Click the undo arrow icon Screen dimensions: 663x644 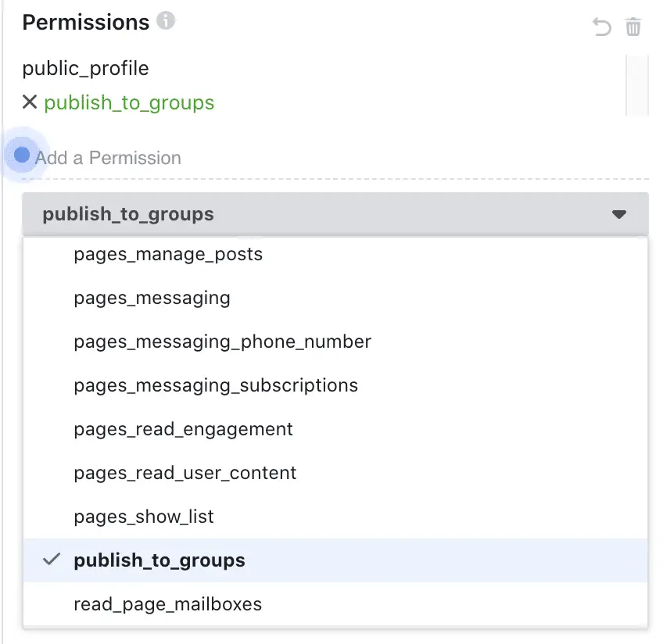[601, 27]
